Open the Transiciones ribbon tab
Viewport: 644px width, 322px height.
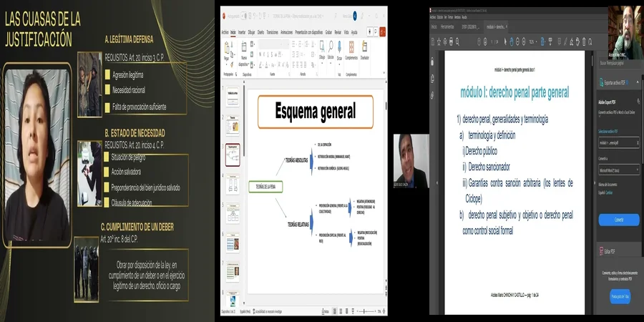pos(273,32)
